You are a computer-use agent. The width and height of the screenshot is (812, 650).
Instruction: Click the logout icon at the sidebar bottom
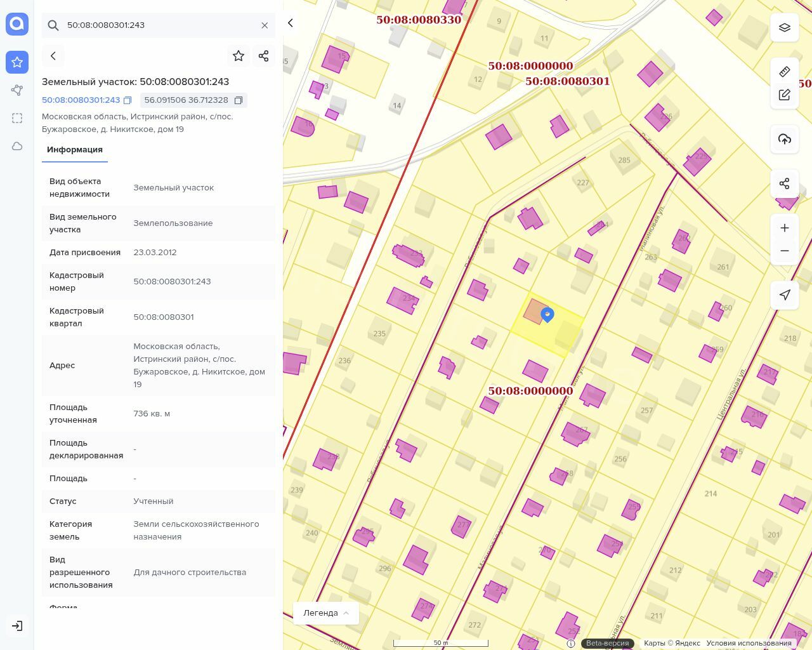pos(17,626)
